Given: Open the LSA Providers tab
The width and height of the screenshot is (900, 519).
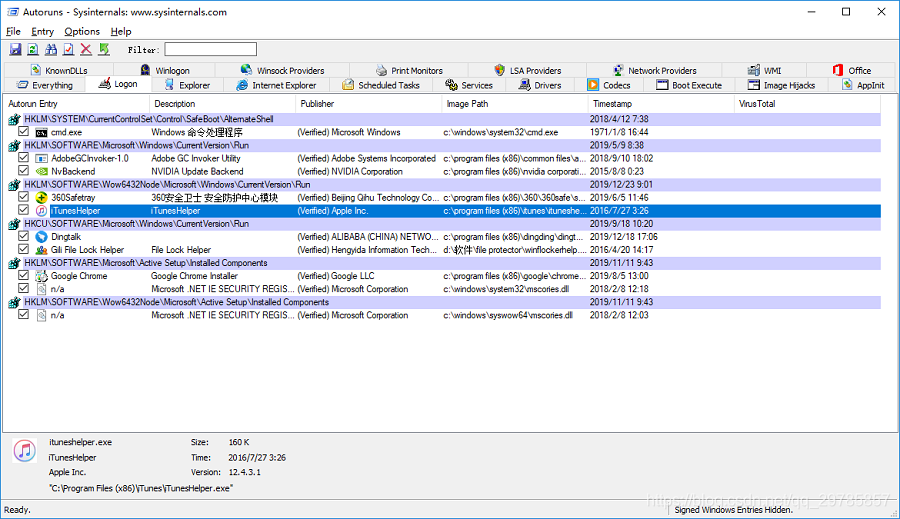Looking at the screenshot, I should [527, 71].
